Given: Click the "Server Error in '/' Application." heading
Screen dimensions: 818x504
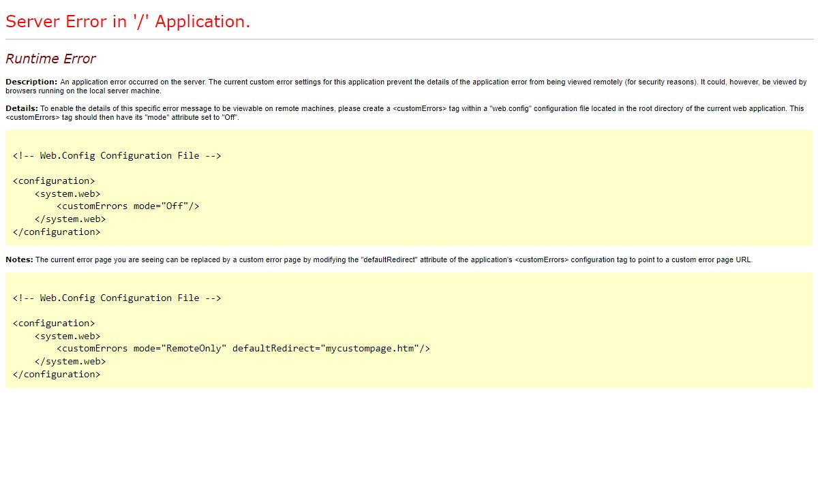Looking at the screenshot, I should (128, 22).
